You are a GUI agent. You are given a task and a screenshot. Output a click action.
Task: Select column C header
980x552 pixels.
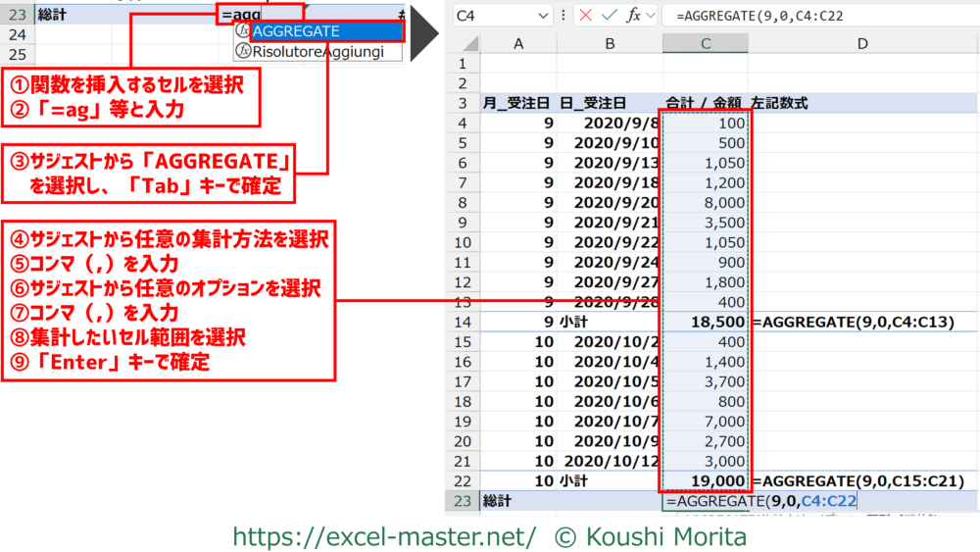click(x=706, y=43)
